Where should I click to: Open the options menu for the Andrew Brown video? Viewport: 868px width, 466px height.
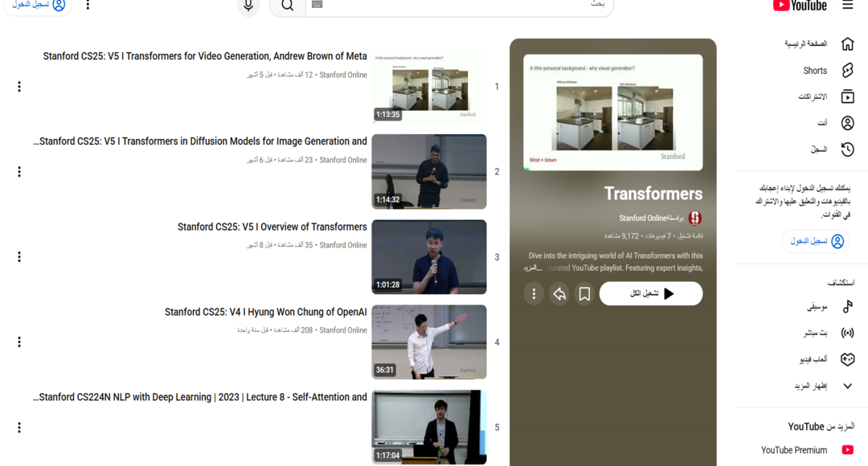[x=18, y=86]
